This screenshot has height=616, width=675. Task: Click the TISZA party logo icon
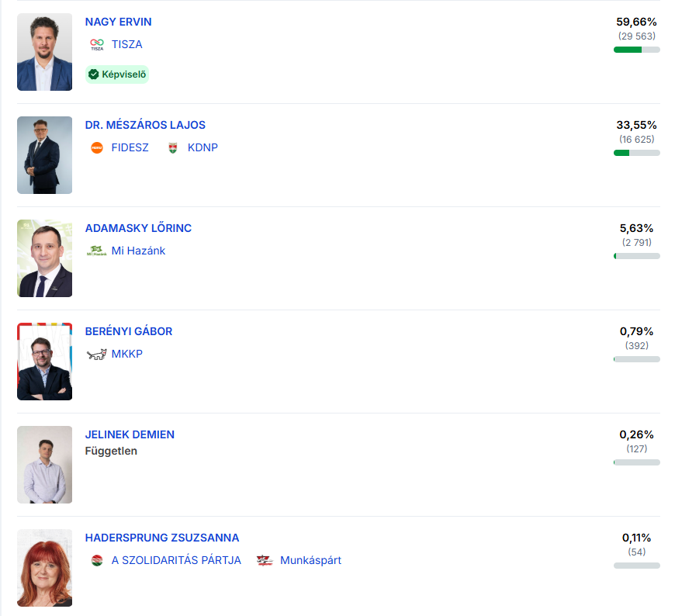pyautogui.click(x=96, y=44)
